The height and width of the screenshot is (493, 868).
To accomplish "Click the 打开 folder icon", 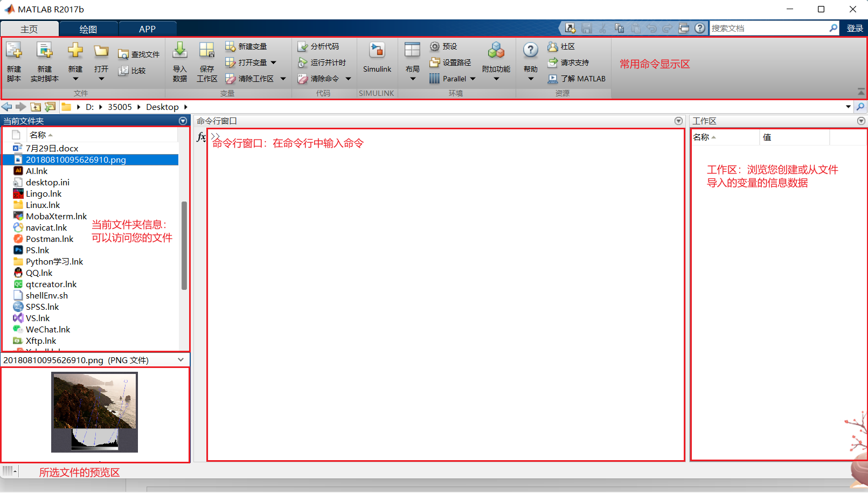I will [x=101, y=51].
